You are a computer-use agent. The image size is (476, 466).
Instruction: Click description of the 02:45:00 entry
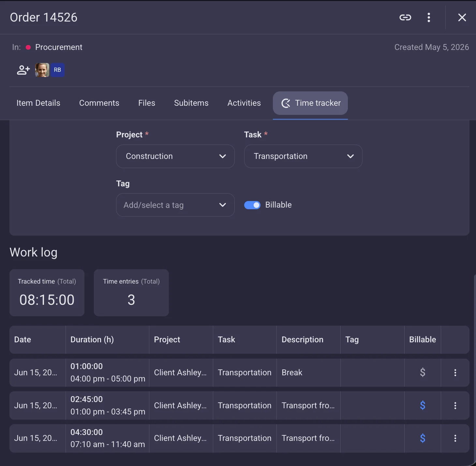pos(308,406)
